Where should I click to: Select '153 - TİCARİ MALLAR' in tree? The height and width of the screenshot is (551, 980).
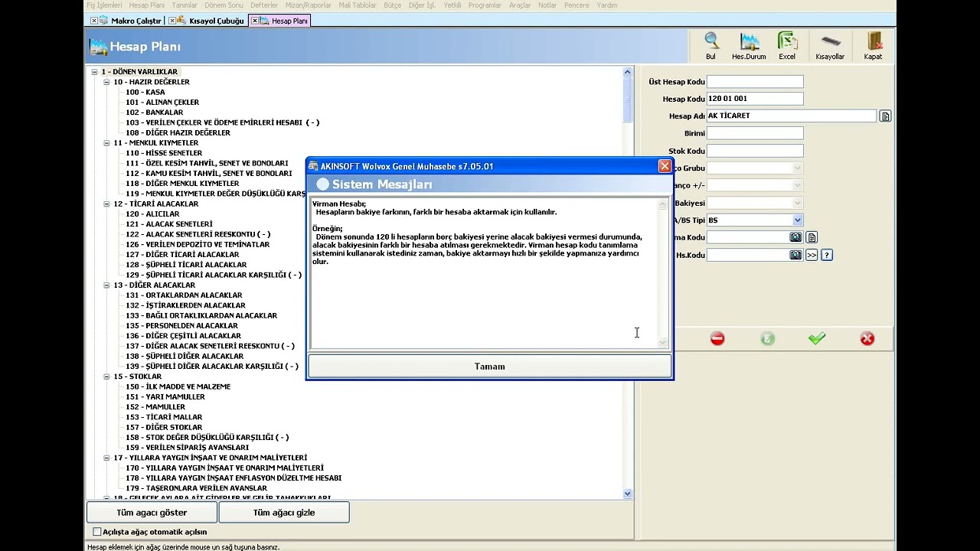pos(164,417)
